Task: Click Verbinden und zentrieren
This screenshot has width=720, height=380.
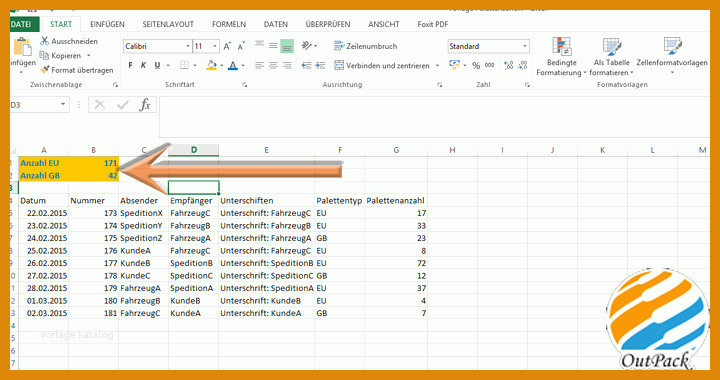Action: [382, 66]
